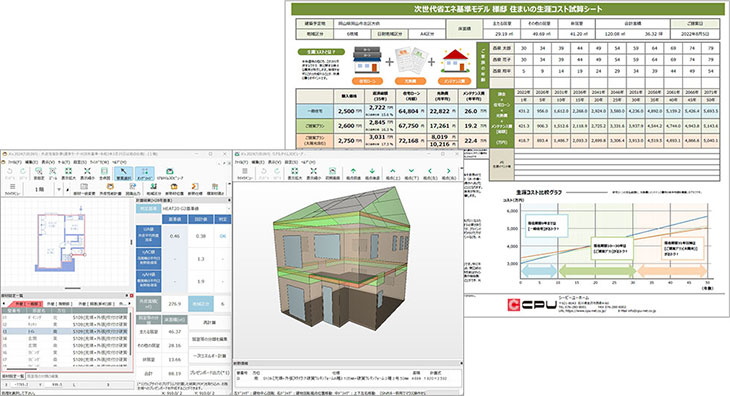The image size is (730, 396).
Task: Open the floor selector dropdown showing 1階
Action: pos(43,189)
